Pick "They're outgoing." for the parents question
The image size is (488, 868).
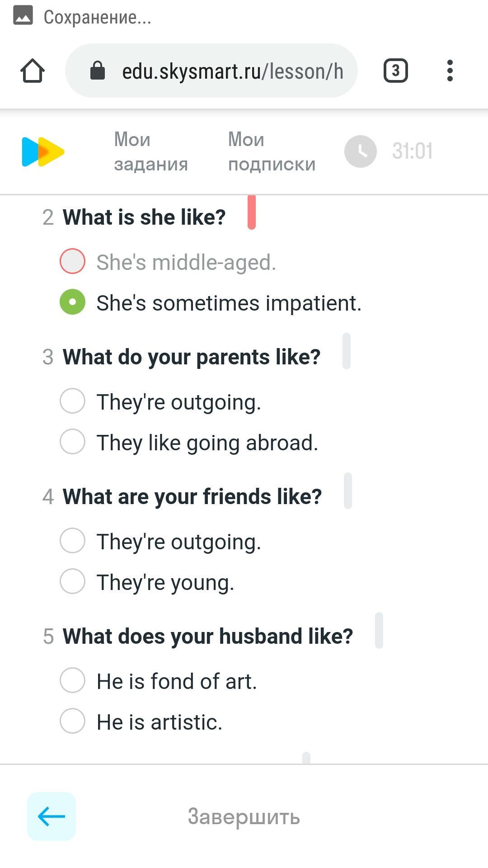[x=73, y=401]
